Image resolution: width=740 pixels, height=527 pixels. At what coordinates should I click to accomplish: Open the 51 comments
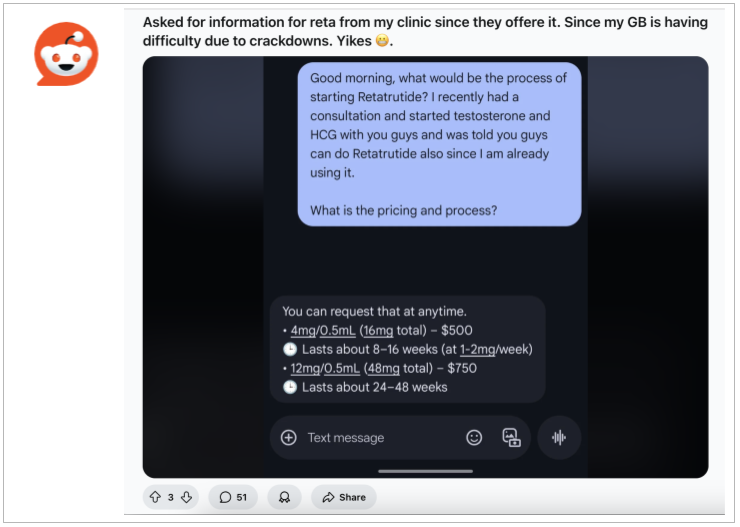coord(233,497)
